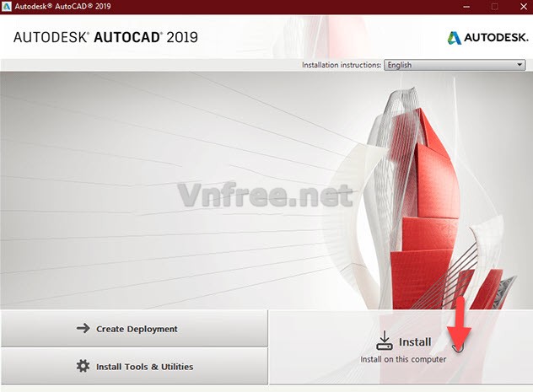Click the Install download icon
This screenshot has height=392, width=533.
click(x=385, y=341)
